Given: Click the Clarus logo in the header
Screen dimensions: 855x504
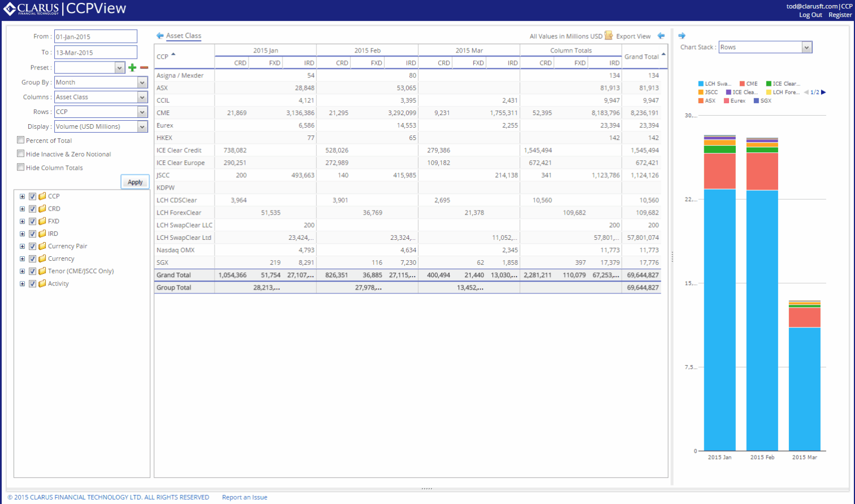Looking at the screenshot, I should coord(31,8).
